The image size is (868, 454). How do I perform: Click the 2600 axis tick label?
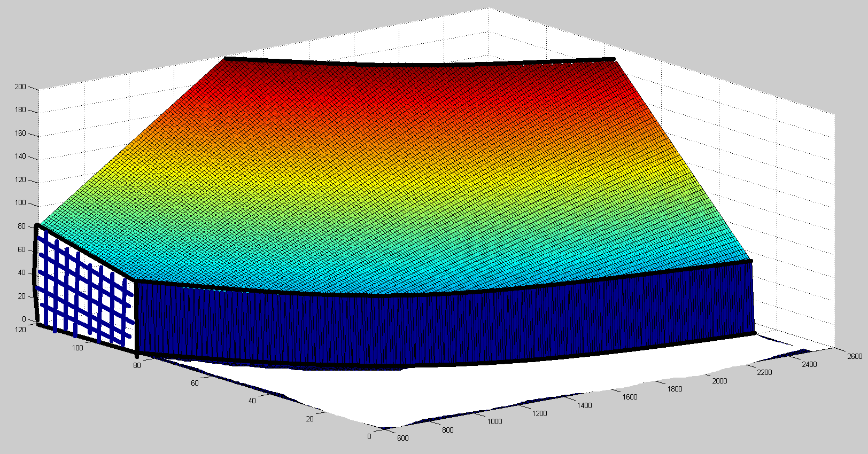click(854, 356)
